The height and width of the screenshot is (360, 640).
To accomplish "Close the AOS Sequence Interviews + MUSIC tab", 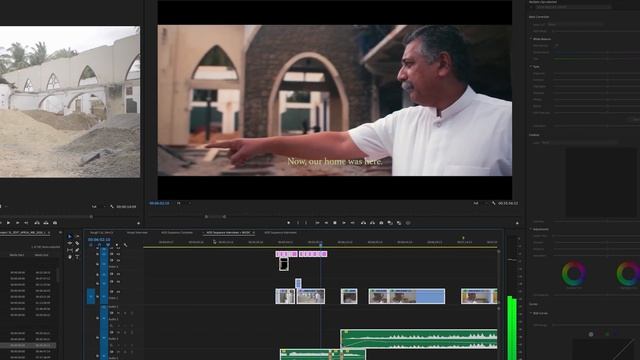I will click(254, 233).
